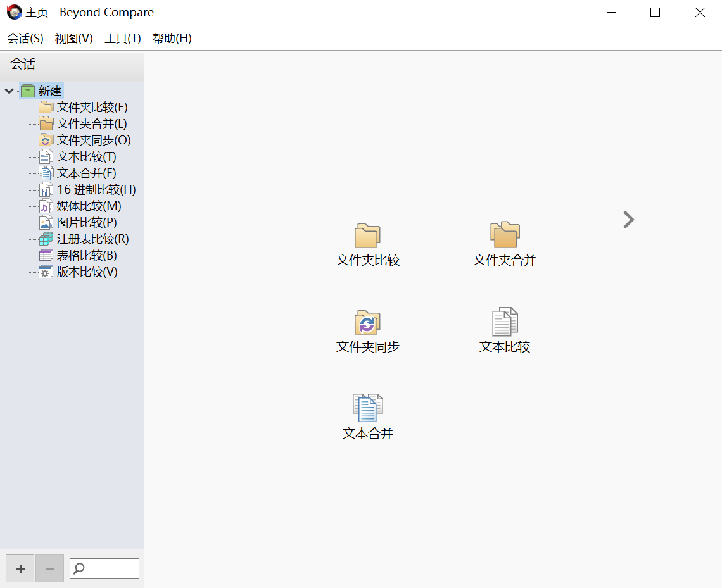
Task: Select 表格比较(B) in the session tree
Action: click(87, 255)
